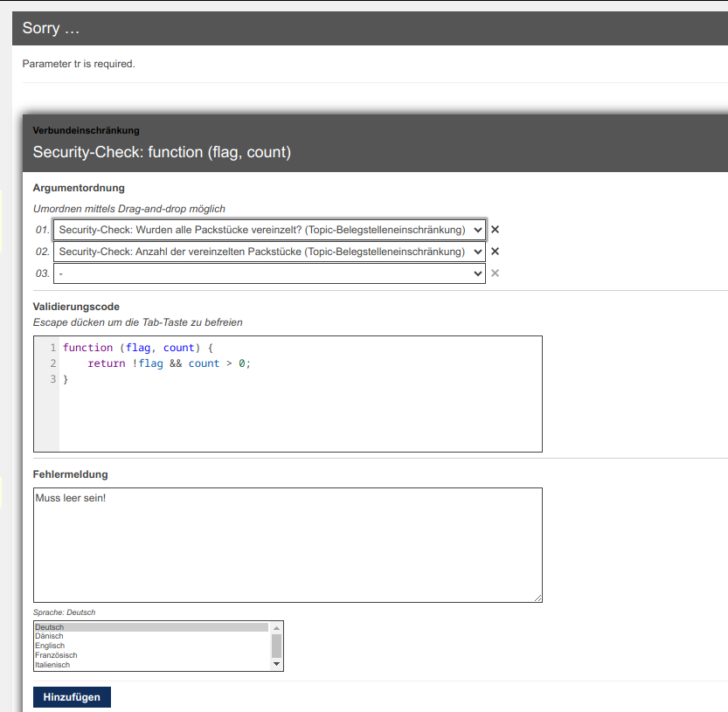Click the language list scrollbar thumb
The image size is (728, 712).
tap(277, 645)
